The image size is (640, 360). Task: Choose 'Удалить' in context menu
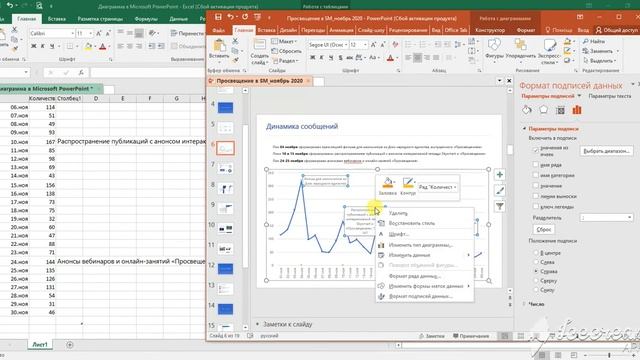(425, 213)
